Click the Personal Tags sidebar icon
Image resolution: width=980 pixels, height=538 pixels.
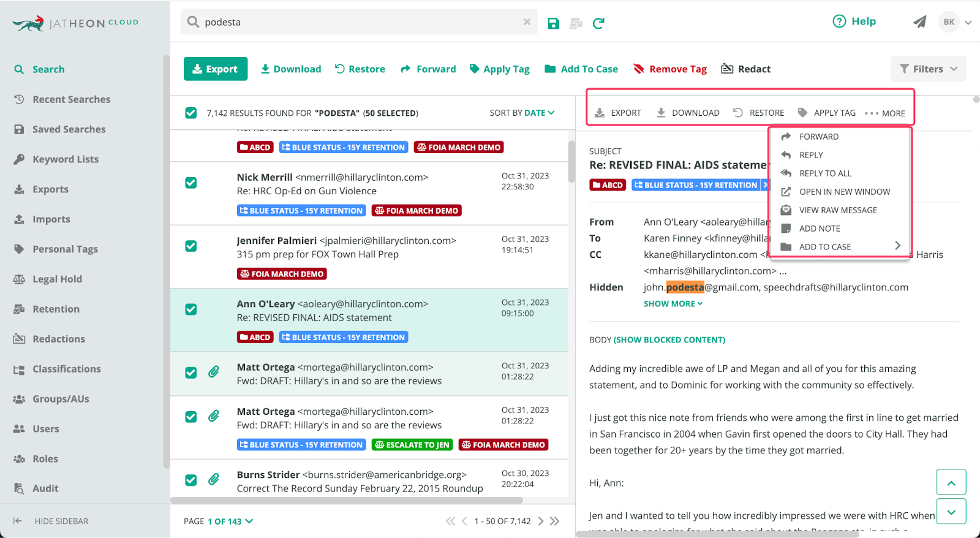click(19, 249)
